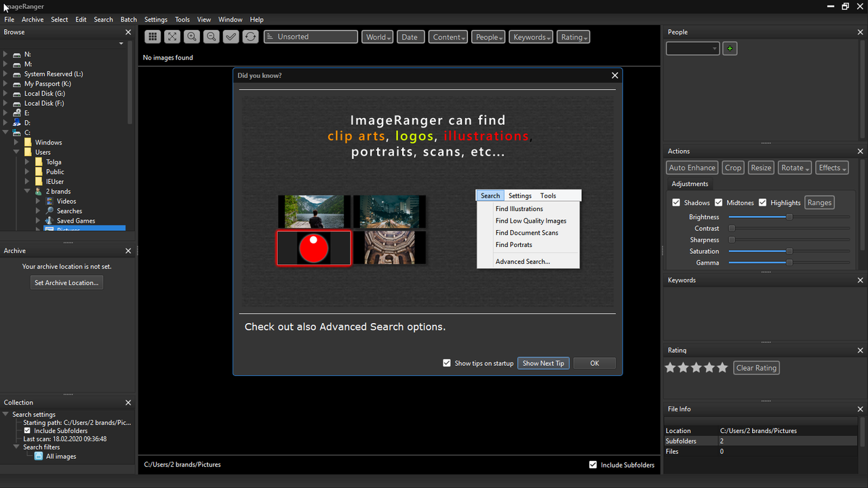Click the Clear Rating button
Image resolution: width=868 pixels, height=488 pixels.
pyautogui.click(x=756, y=368)
